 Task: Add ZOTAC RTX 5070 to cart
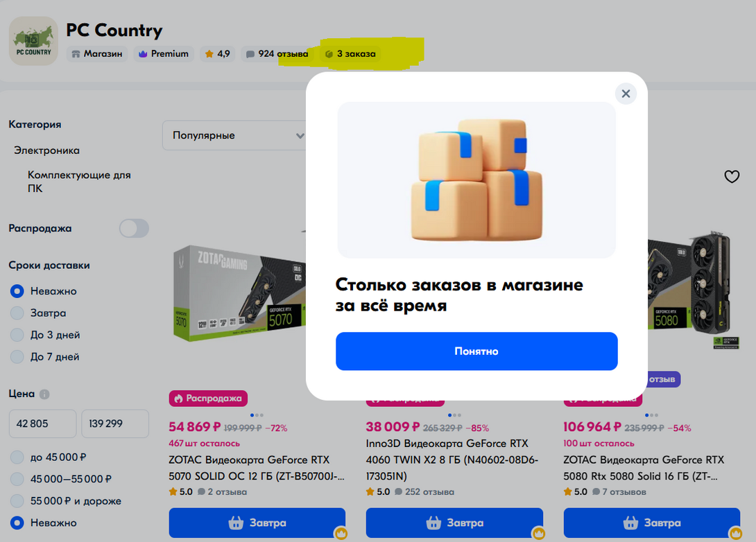click(x=257, y=523)
